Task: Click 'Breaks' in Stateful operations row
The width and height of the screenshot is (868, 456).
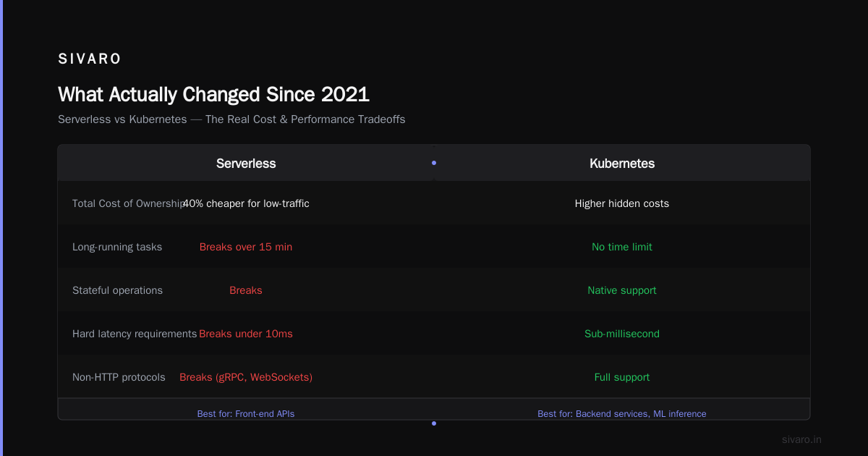Action: coord(246,291)
